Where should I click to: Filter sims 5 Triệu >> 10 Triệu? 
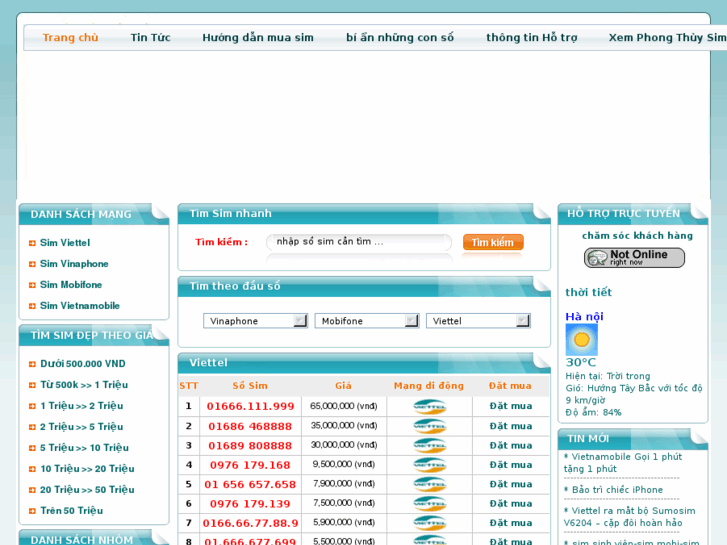tap(84, 448)
